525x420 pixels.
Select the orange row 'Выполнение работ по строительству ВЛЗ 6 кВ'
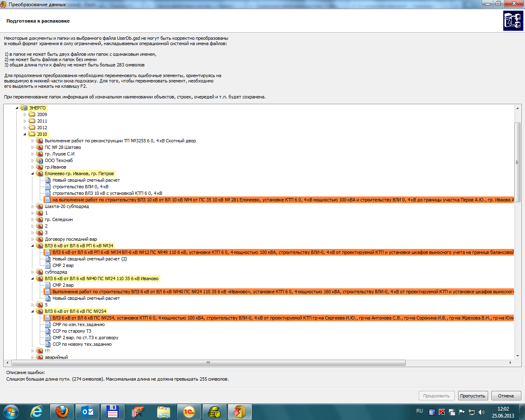[279, 292]
